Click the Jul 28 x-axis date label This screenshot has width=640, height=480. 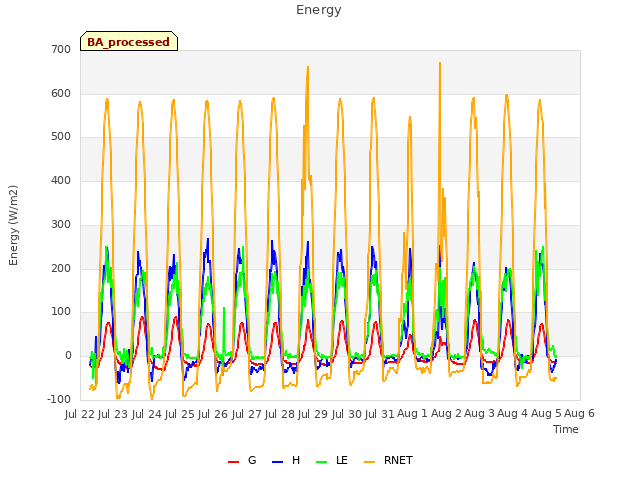click(x=280, y=414)
